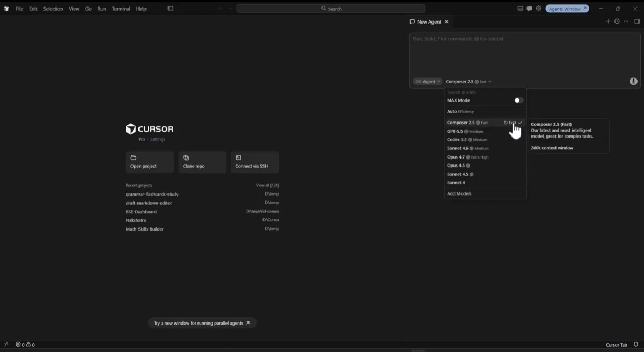The width and height of the screenshot is (644, 352).
Task: Click View all recent projects link
Action: pos(267,185)
